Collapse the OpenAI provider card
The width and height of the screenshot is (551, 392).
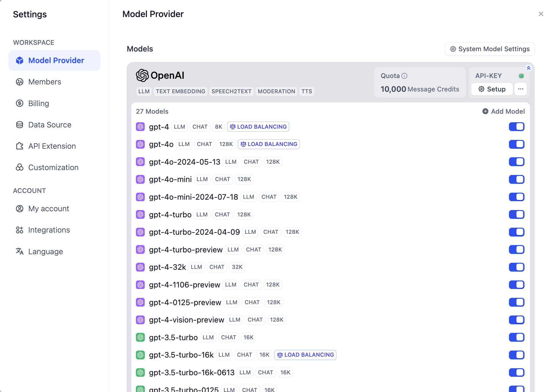pyautogui.click(x=529, y=68)
